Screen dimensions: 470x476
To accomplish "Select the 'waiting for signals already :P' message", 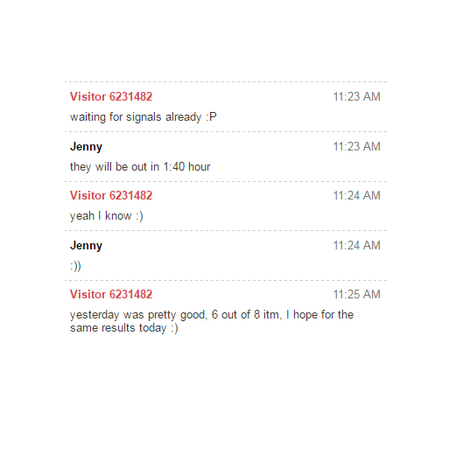I will [x=144, y=117].
